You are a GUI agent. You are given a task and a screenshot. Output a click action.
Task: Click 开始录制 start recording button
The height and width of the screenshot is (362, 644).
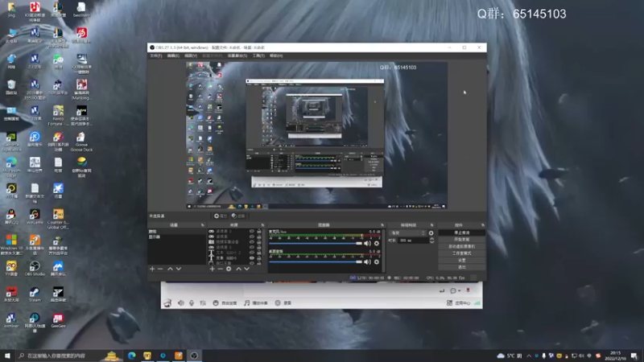pyautogui.click(x=461, y=240)
